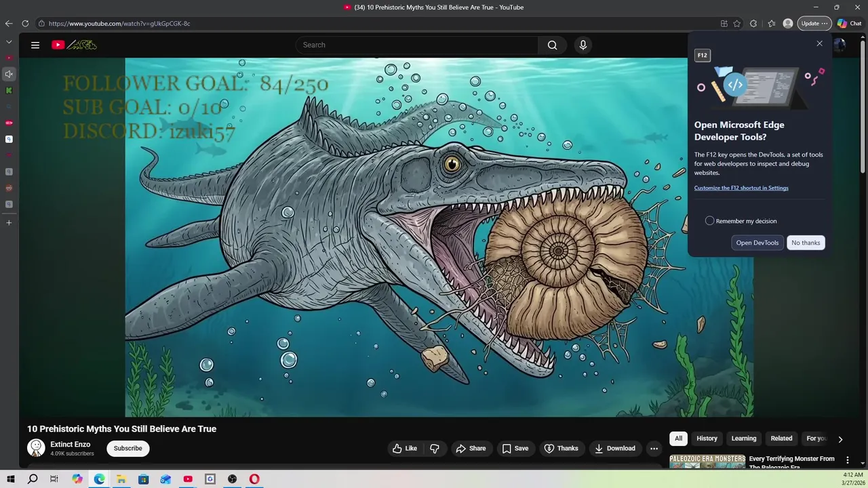Viewport: 868px width, 488px height.
Task: Select the For you filter chip
Action: (x=816, y=439)
